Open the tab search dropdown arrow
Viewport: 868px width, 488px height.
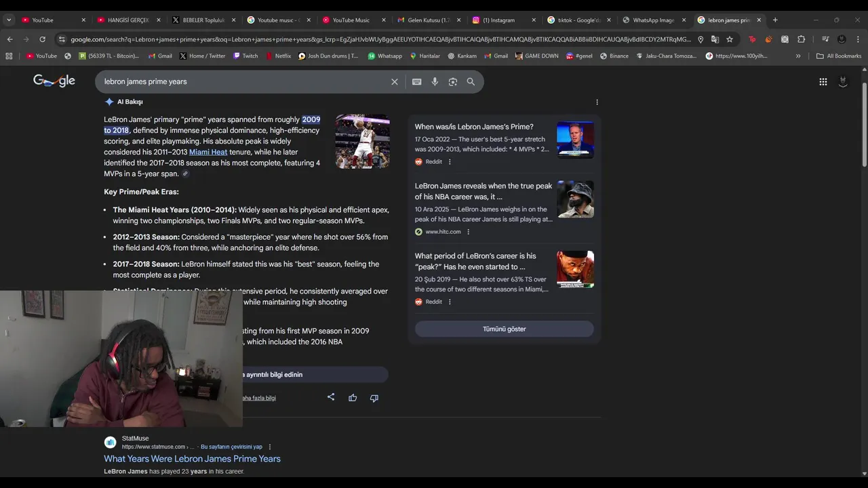tap(9, 20)
